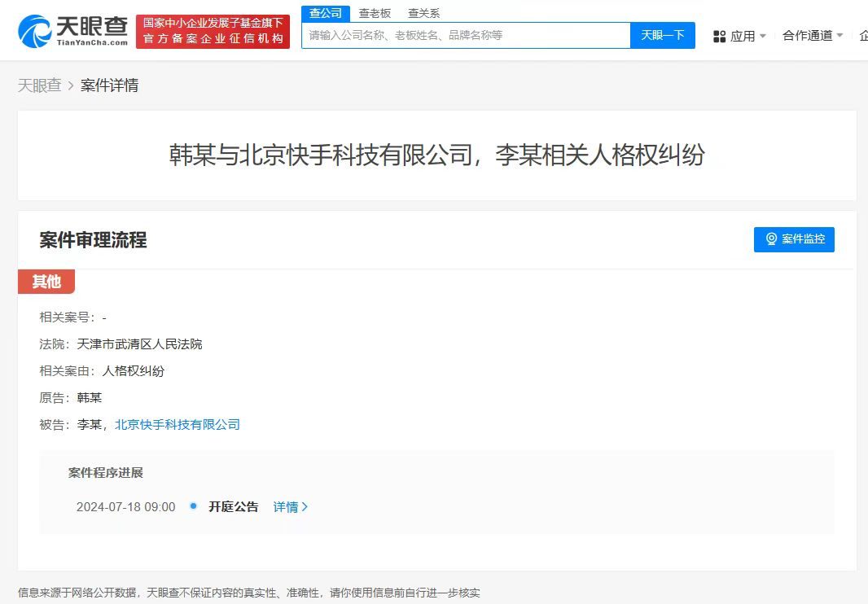Open the 北京快手科技有限公司 company link
The image size is (868, 604).
pyautogui.click(x=178, y=424)
